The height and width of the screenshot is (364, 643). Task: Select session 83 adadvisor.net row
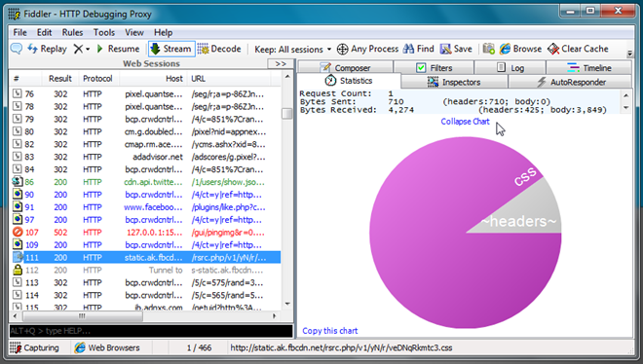[x=145, y=157]
